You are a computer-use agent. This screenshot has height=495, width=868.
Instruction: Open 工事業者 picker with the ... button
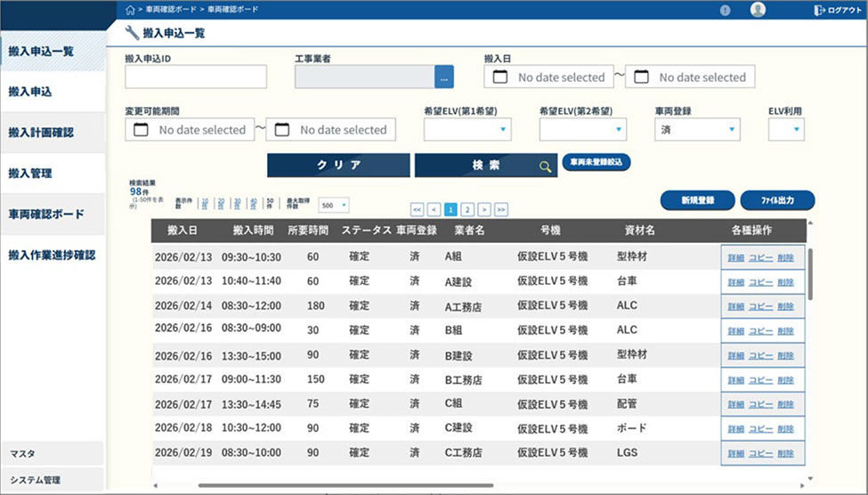[444, 77]
